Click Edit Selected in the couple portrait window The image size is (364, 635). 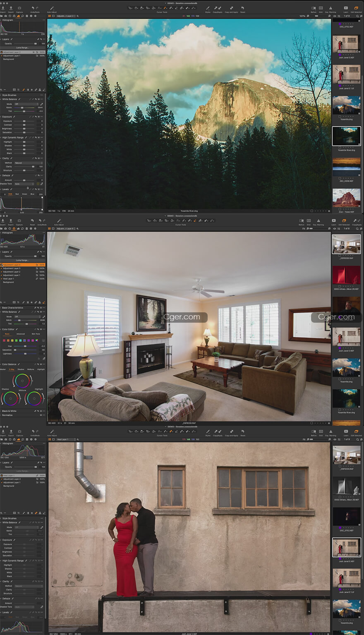click(x=356, y=431)
